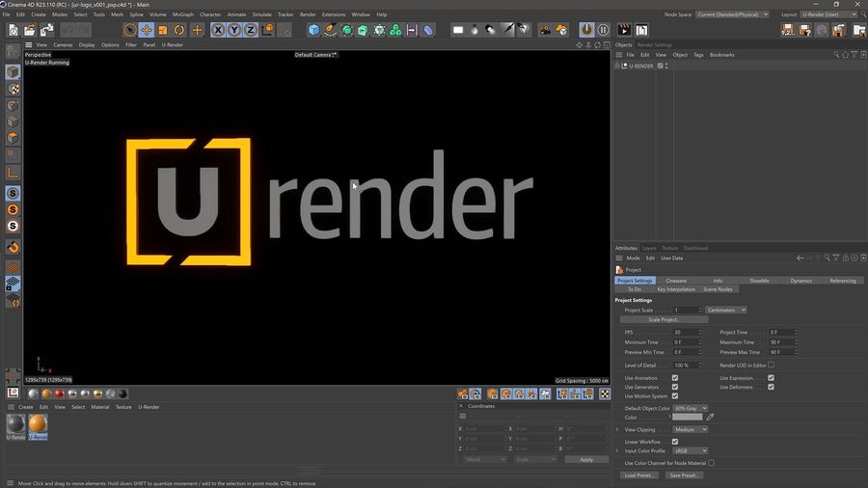This screenshot has width=868, height=488.
Task: Toggle Y axis lock button
Action: [234, 30]
